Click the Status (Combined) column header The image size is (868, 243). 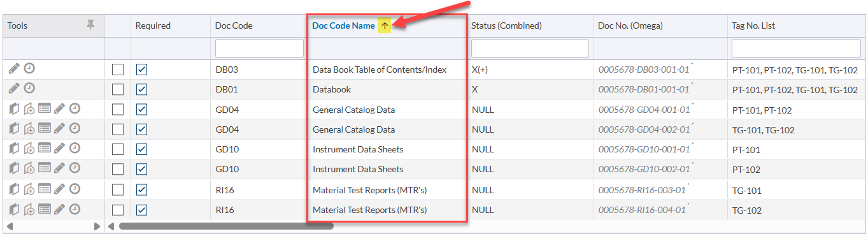coord(506,26)
